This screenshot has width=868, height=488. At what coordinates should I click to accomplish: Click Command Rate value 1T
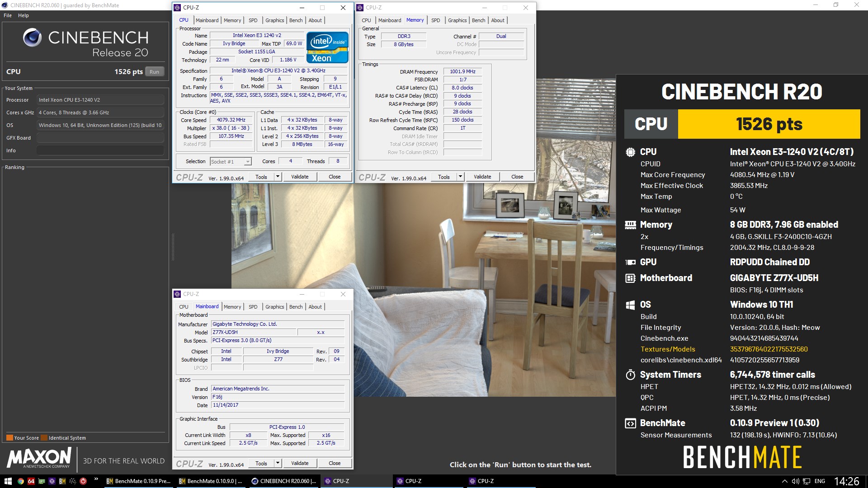(462, 128)
